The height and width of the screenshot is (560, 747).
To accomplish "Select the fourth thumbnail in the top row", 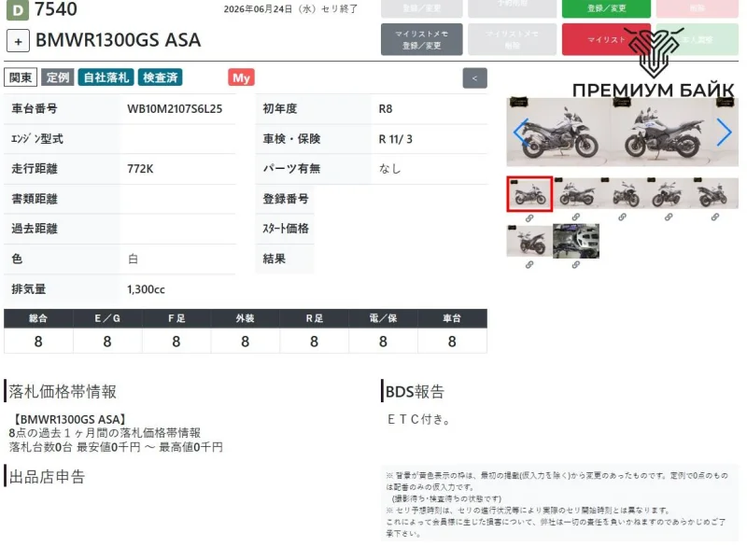I will pyautogui.click(x=669, y=193).
